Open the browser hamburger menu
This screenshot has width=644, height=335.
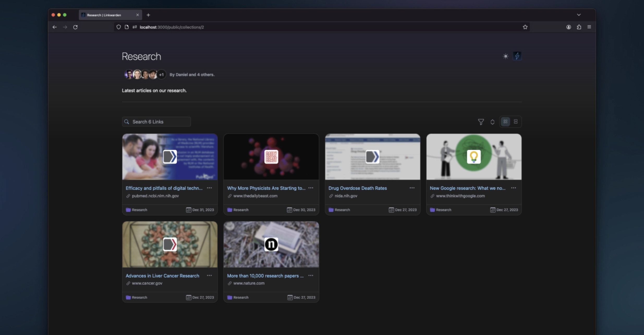tap(589, 27)
